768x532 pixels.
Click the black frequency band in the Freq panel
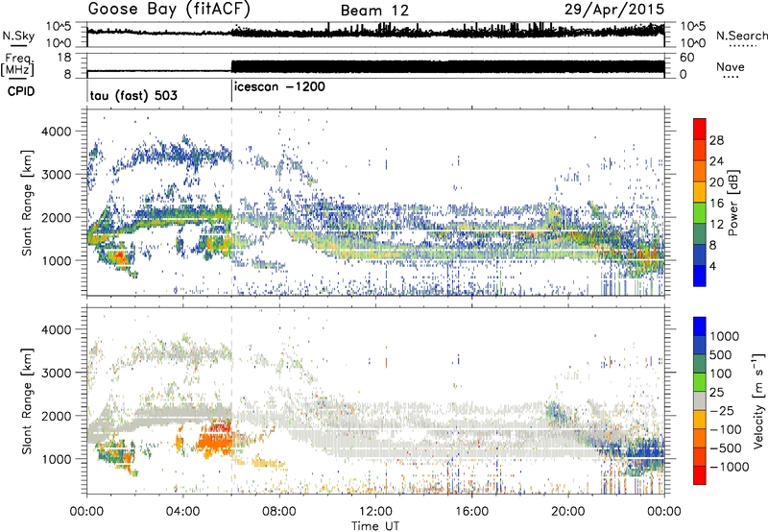[447, 66]
